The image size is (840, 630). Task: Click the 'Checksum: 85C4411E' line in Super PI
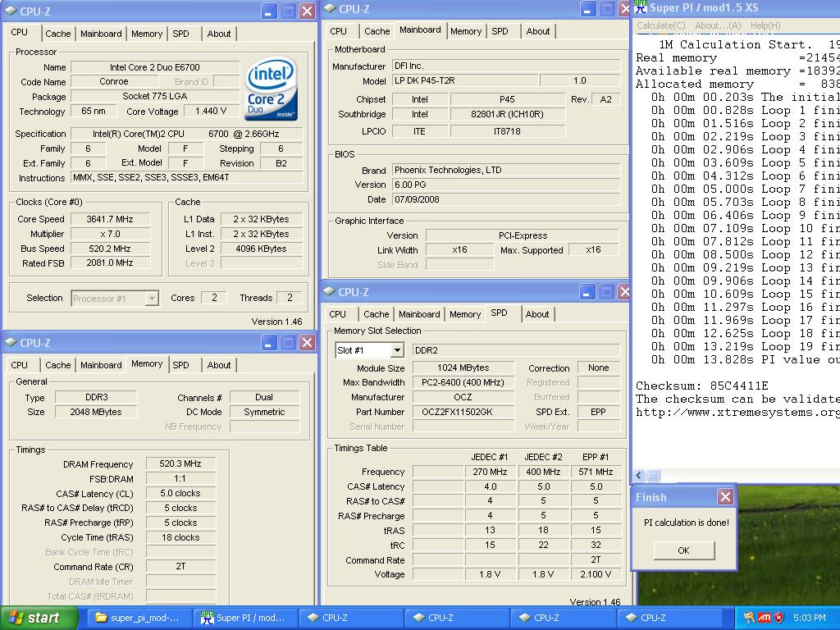[x=702, y=386]
